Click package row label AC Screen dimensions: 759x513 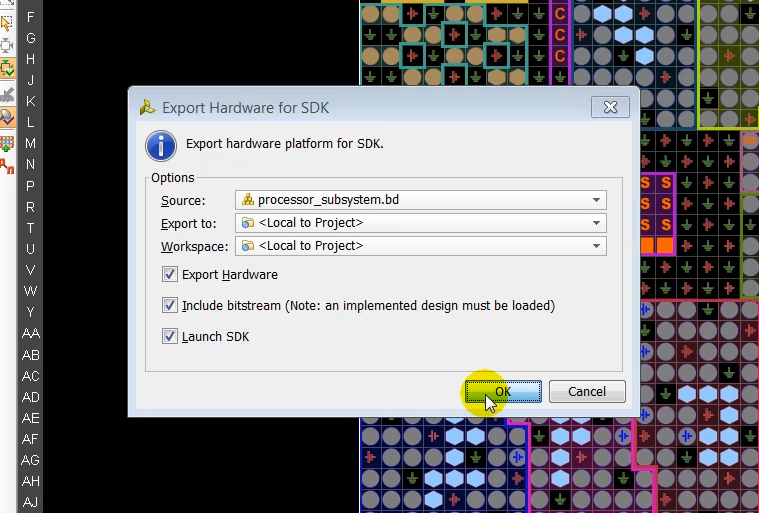30,376
